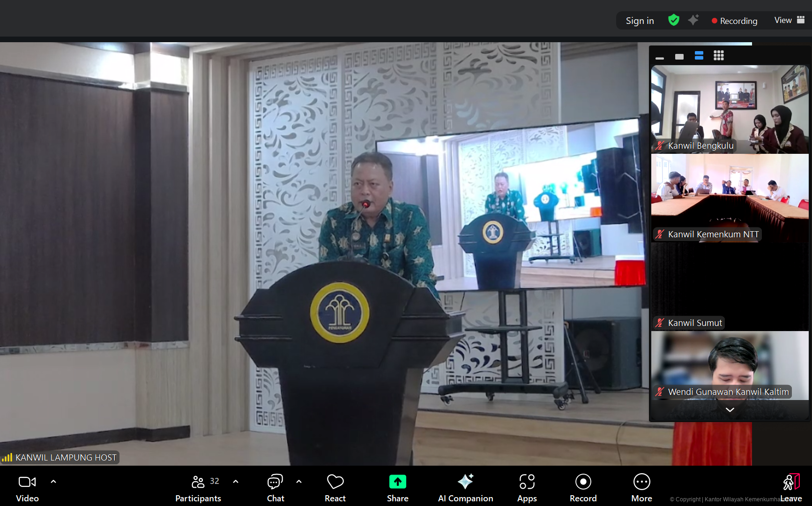Switch thumbnail panel to grid view
The image size is (812, 506).
pyautogui.click(x=719, y=56)
